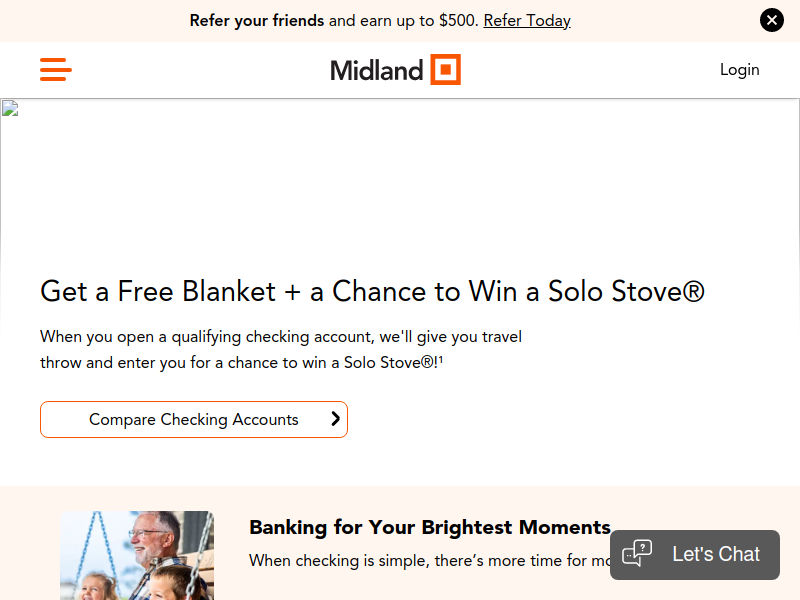Open the Login link
The width and height of the screenshot is (800, 600).
(x=739, y=69)
